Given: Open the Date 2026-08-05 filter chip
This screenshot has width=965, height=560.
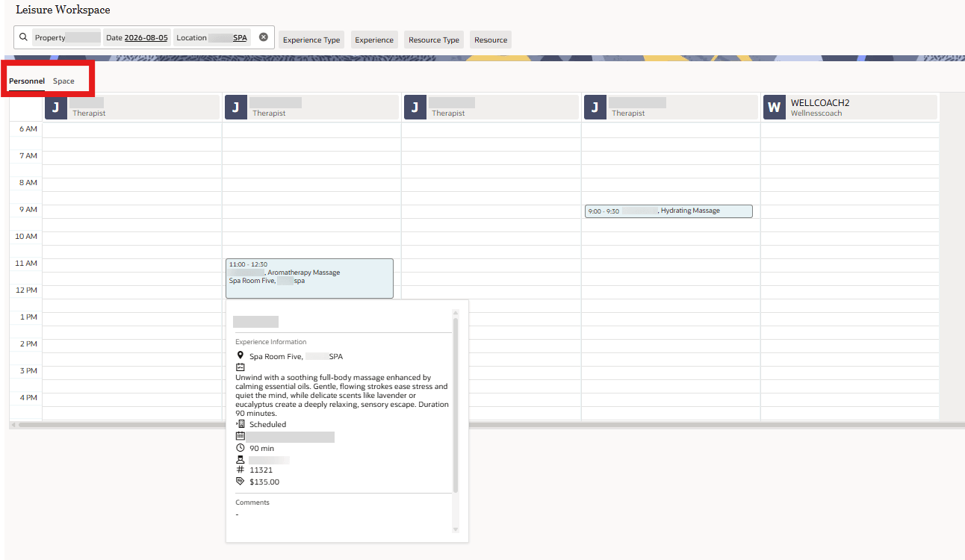Looking at the screenshot, I should [x=137, y=37].
